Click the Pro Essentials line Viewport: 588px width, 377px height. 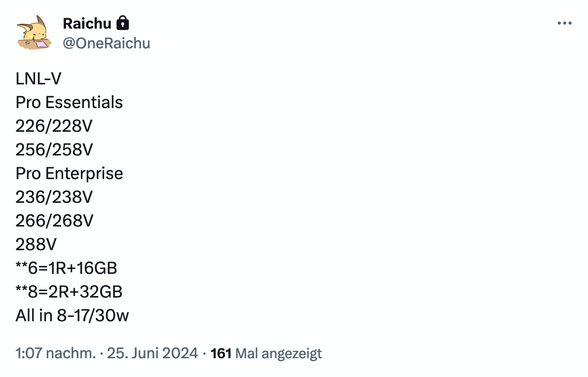tap(69, 102)
